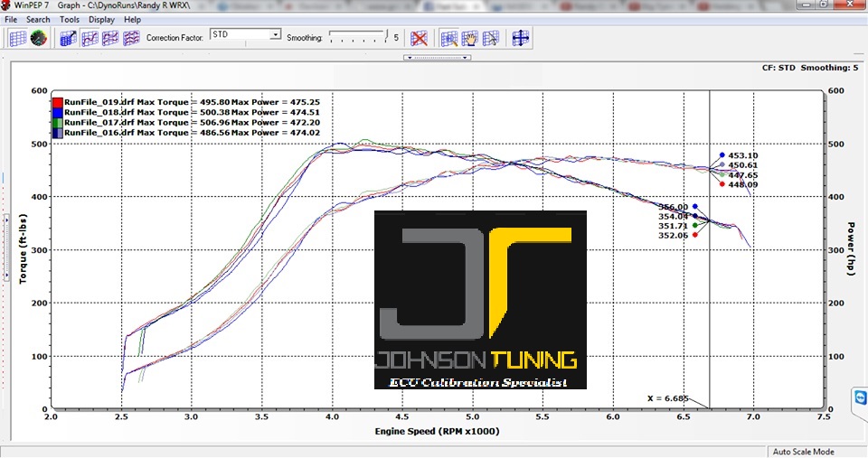Click the Smoothing slider

coord(359,37)
